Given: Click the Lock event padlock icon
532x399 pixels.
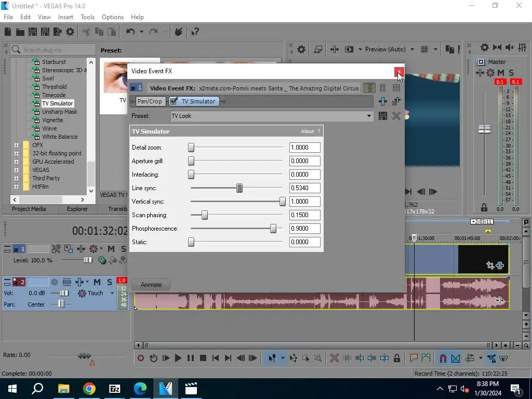Looking at the screenshot, I should (x=396, y=358).
